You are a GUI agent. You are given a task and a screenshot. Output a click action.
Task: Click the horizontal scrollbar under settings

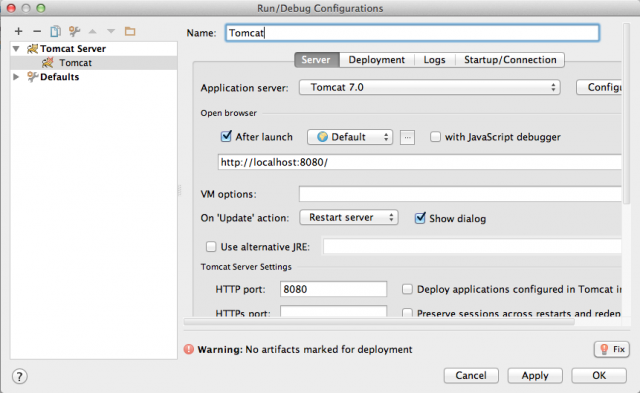tap(380, 322)
